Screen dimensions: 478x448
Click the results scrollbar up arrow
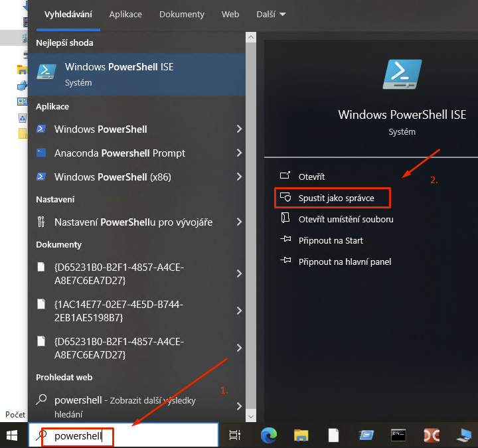point(250,37)
